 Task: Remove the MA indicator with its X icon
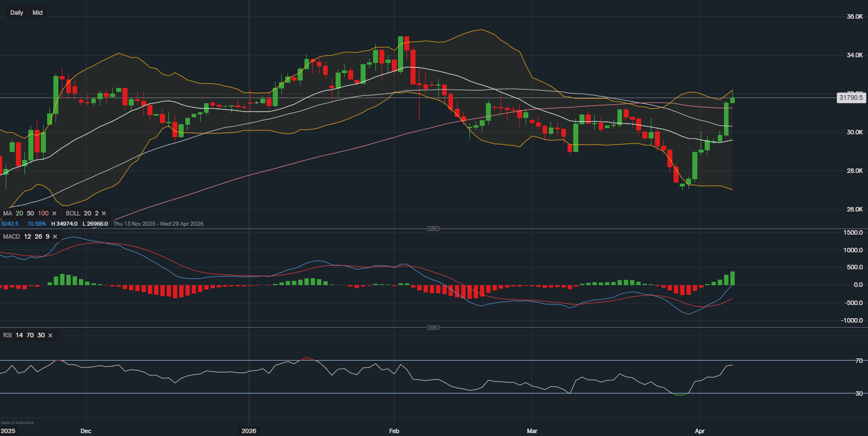[x=54, y=213]
